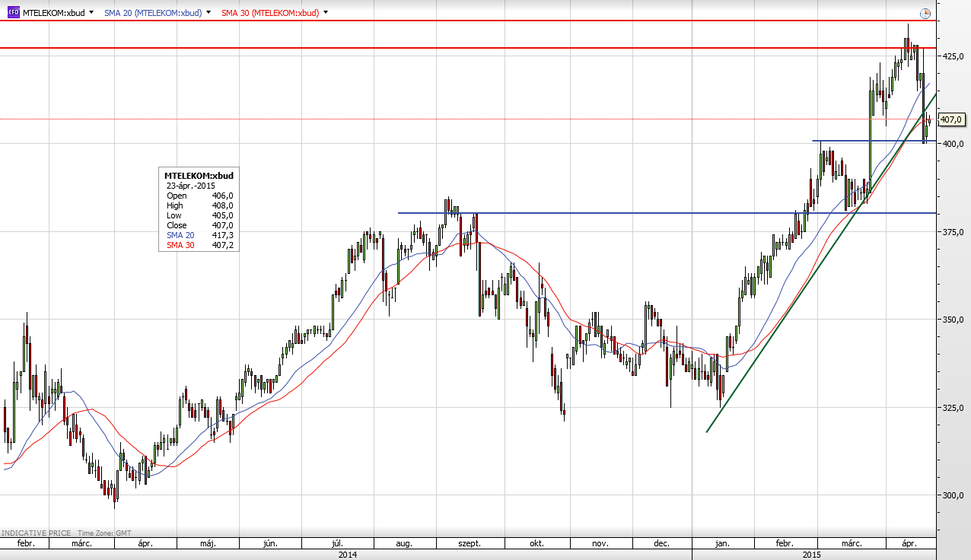Click the 2015 year label on time axis
Screen dimensions: 971x560
click(813, 555)
